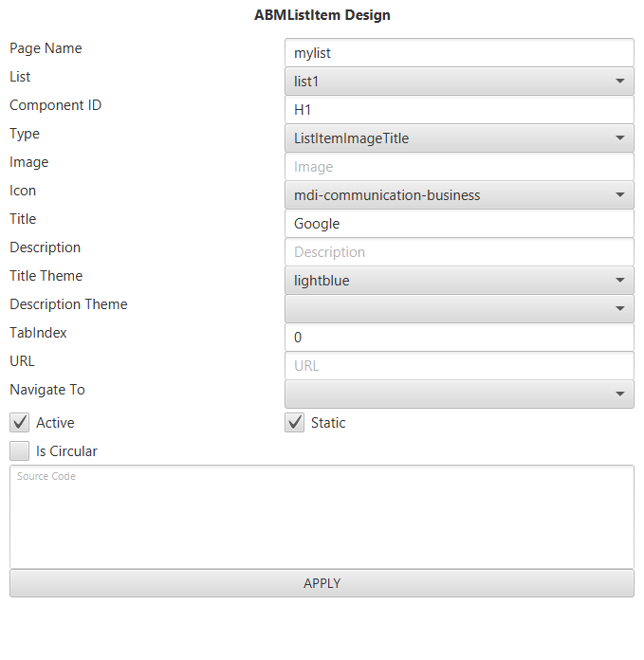Open the List dropdown showing list1

point(459,82)
